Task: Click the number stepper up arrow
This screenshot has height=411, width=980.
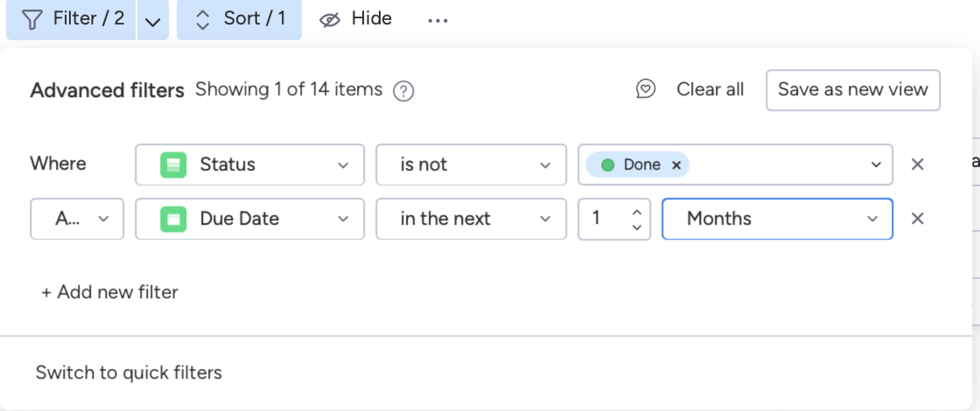Action: click(x=637, y=212)
